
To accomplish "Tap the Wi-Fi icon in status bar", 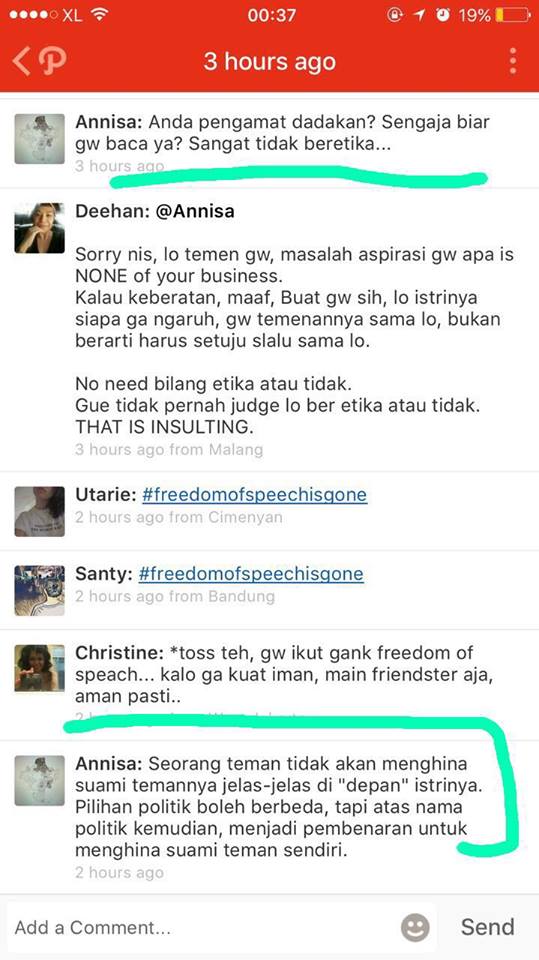I will click(99, 15).
